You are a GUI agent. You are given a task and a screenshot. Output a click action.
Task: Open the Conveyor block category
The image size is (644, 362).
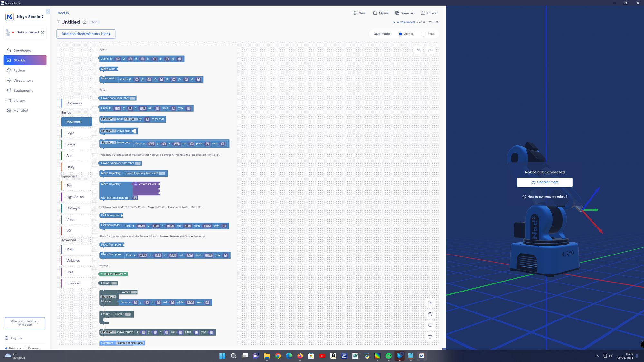point(77,208)
